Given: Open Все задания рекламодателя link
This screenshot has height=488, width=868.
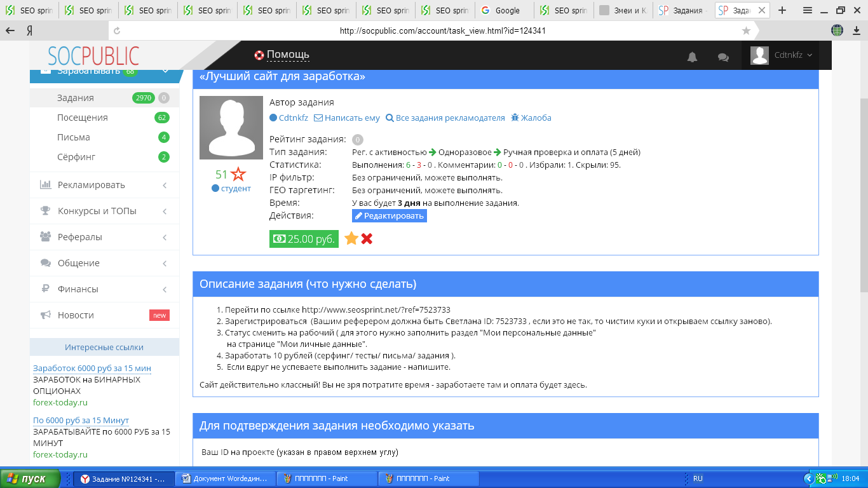Looking at the screenshot, I should (x=445, y=118).
